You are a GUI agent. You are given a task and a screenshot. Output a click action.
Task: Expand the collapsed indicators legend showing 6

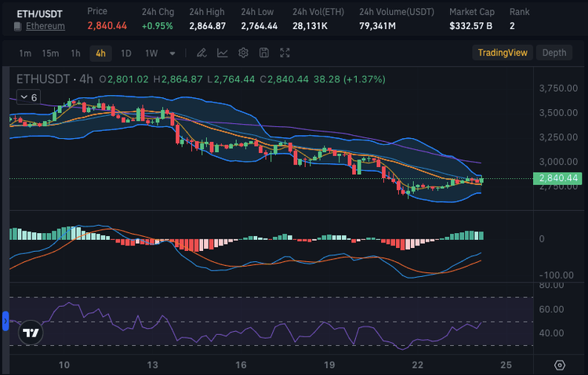pos(28,96)
